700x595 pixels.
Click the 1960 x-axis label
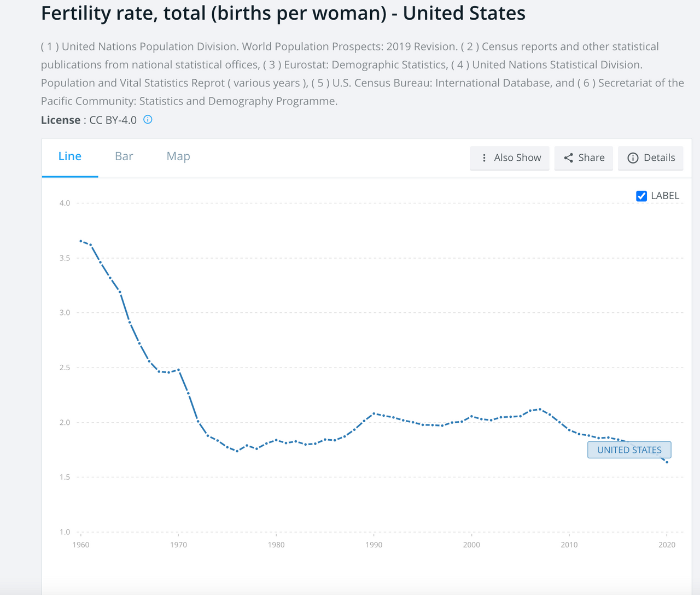click(x=81, y=545)
